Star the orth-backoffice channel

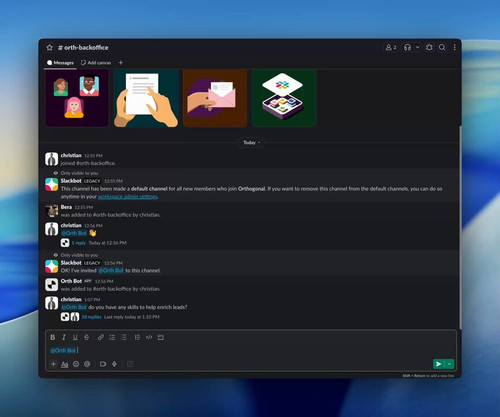[x=50, y=48]
